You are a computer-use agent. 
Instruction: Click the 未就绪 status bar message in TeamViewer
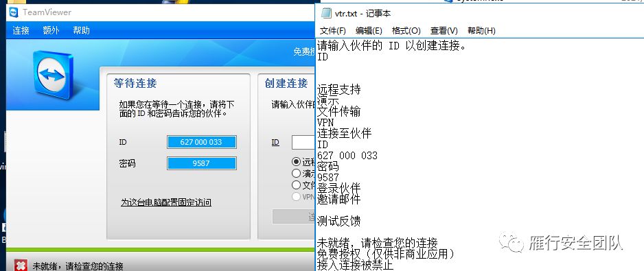coord(78,266)
